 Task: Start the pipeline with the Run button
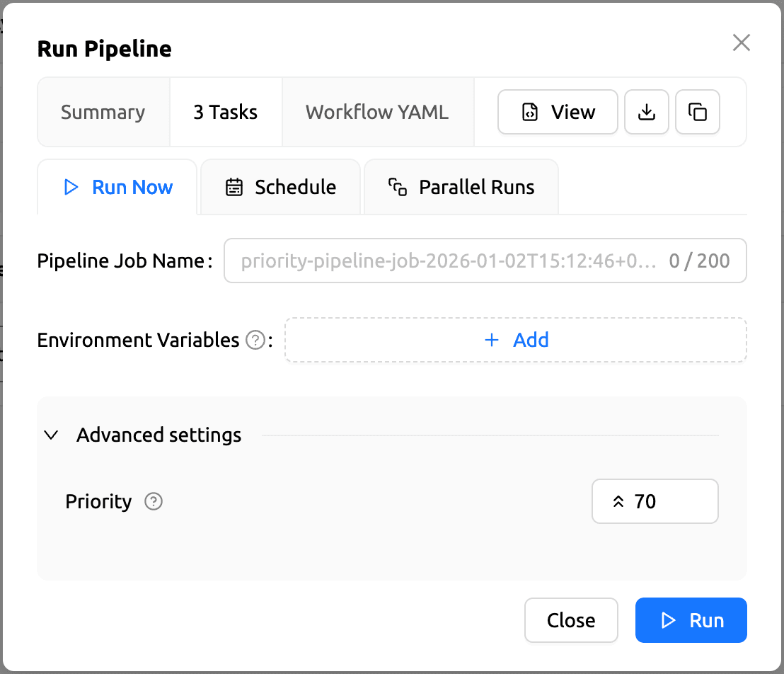(x=691, y=620)
